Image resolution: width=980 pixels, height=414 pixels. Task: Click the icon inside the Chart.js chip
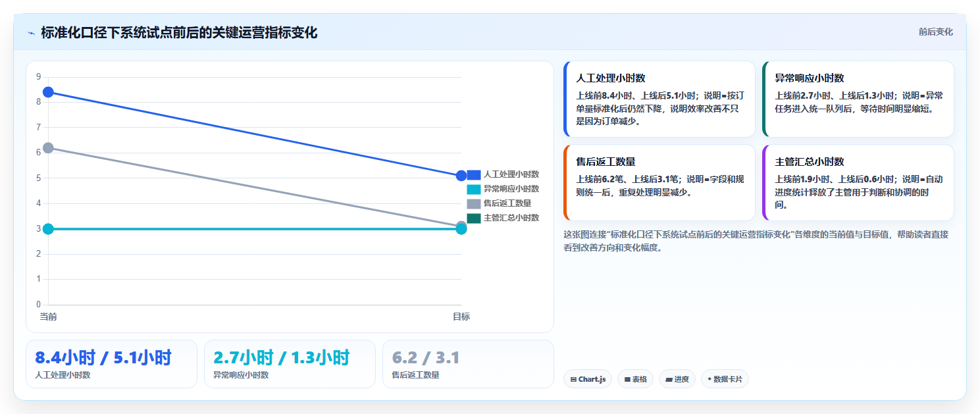tap(573, 380)
